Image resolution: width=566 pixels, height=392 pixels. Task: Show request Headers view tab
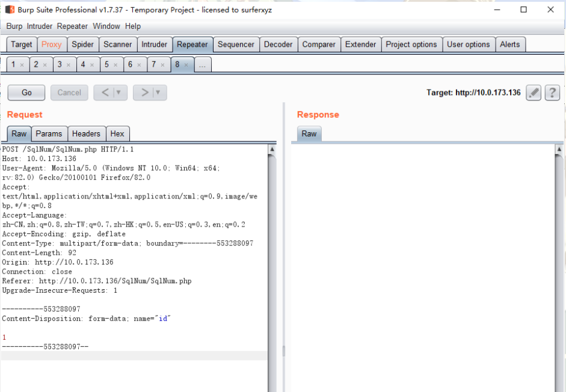pos(86,134)
